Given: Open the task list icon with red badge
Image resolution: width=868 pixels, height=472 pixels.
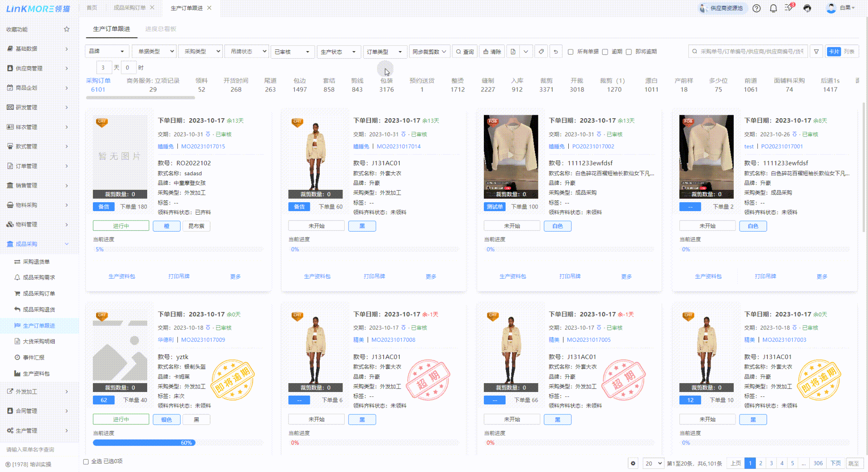Looking at the screenshot, I should pos(790,8).
